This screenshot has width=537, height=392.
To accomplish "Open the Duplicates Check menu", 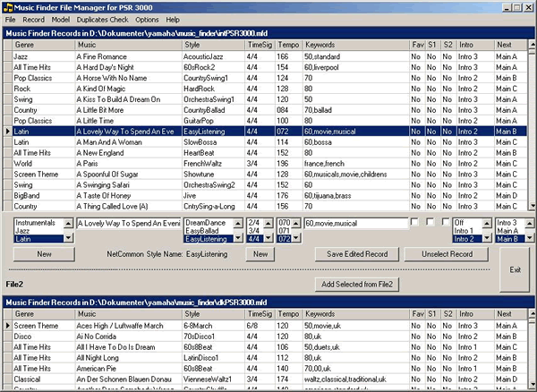I will pos(102,20).
